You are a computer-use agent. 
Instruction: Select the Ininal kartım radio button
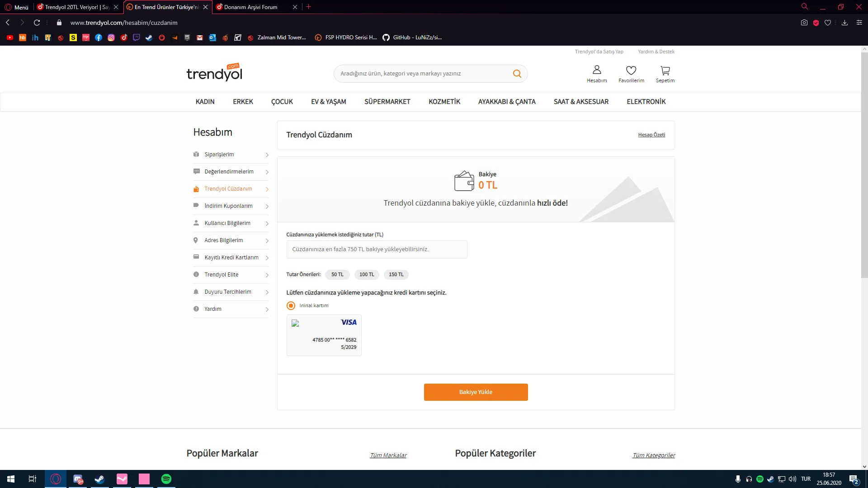click(x=291, y=306)
